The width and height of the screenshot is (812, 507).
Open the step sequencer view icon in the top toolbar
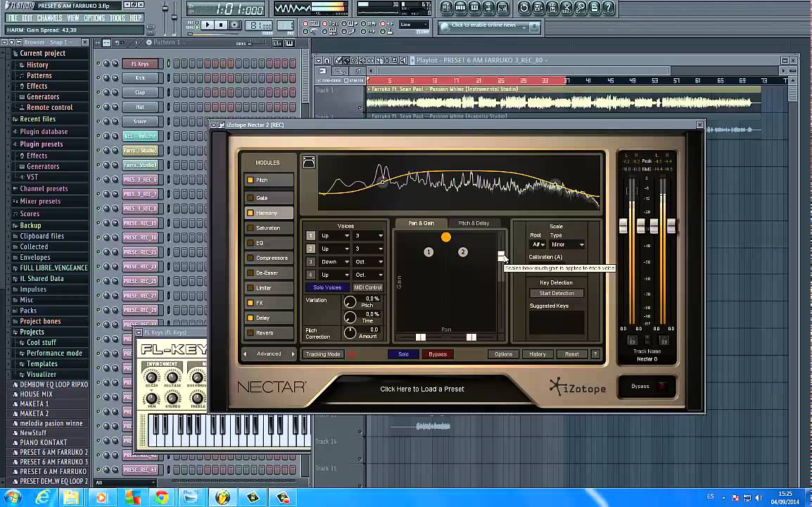[x=460, y=8]
